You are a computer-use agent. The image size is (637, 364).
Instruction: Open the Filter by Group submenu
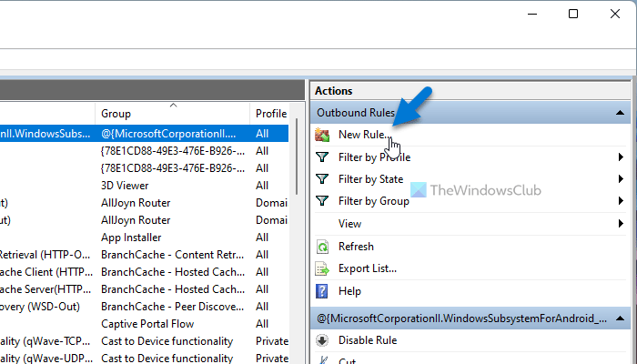point(374,201)
